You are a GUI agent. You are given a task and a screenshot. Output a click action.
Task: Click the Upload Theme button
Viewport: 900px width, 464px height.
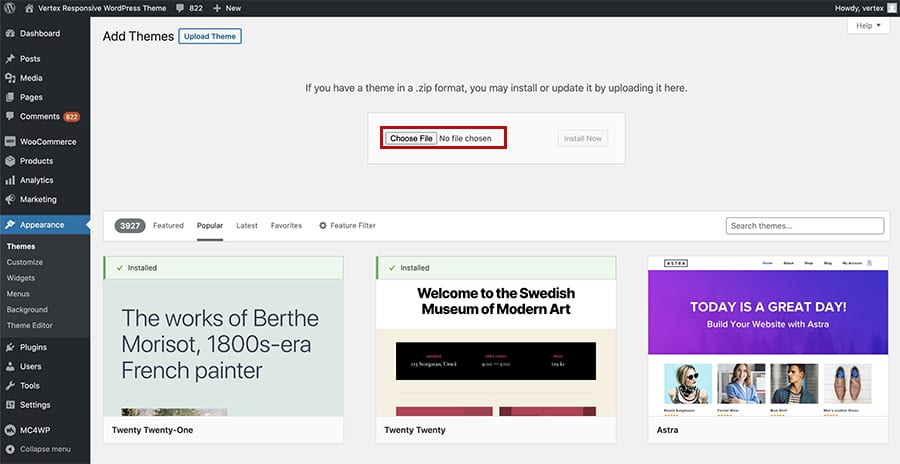tap(210, 36)
